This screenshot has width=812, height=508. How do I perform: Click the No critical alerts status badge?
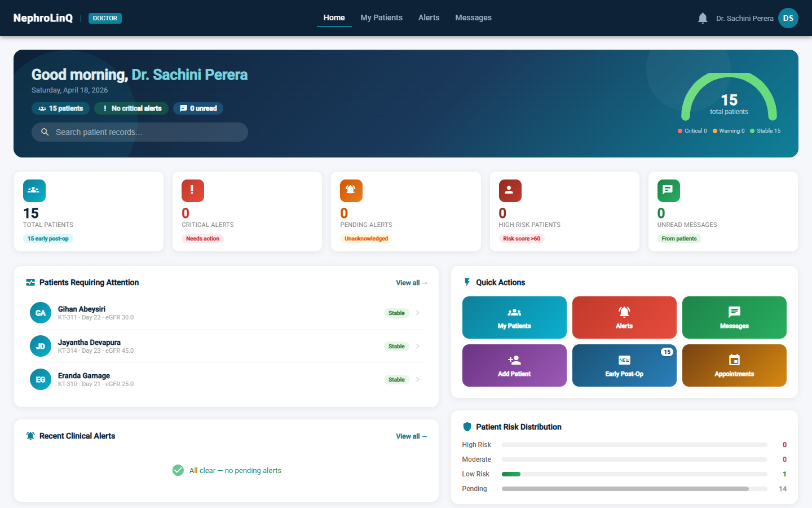tap(131, 108)
